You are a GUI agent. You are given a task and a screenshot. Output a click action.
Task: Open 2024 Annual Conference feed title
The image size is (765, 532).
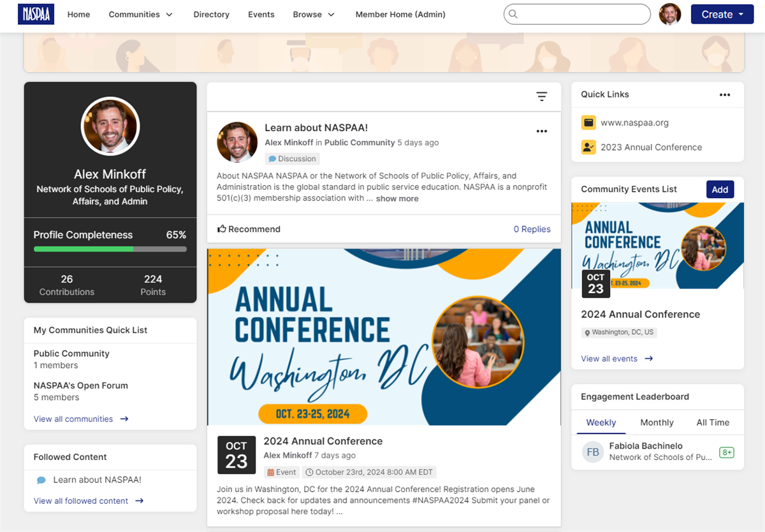coord(323,441)
